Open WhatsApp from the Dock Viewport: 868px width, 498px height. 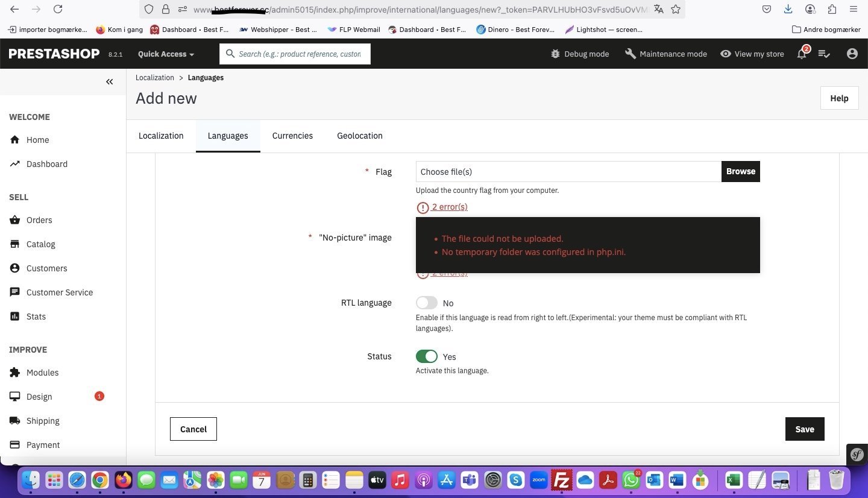pyautogui.click(x=631, y=480)
